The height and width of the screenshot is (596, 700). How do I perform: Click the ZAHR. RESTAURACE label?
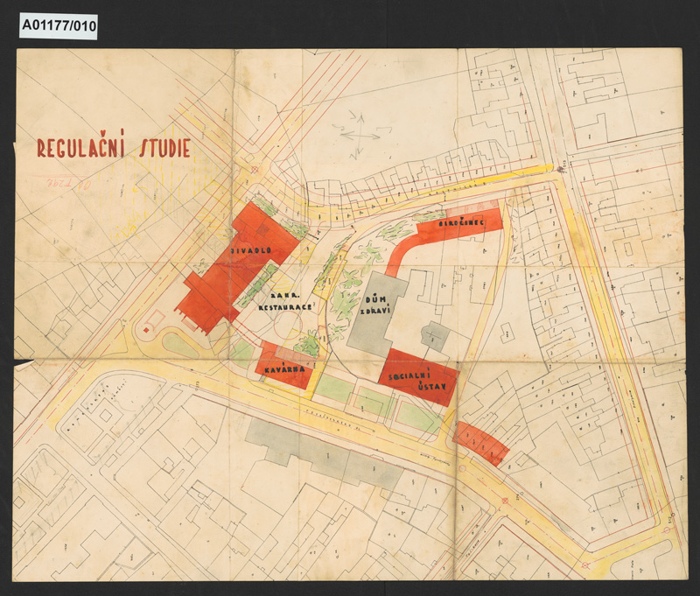tap(285, 301)
